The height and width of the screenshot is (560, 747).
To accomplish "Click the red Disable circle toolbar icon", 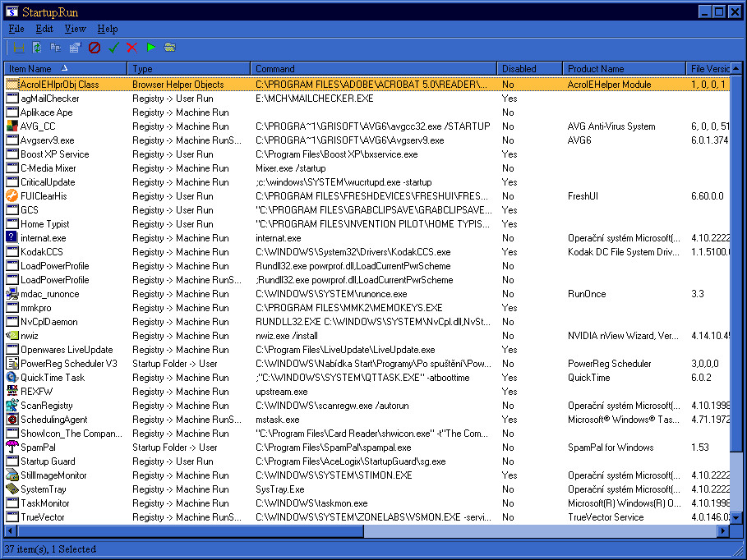I will (95, 47).
